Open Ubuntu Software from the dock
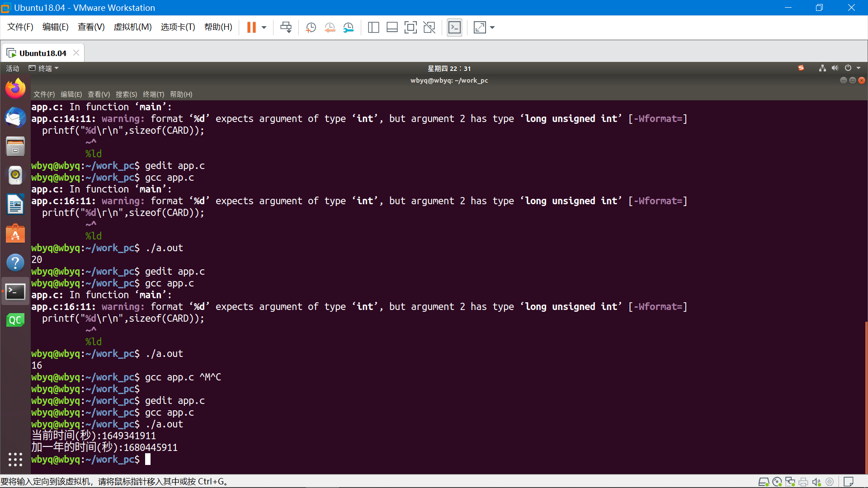Screen dimensions: 868x488 (x=15, y=234)
